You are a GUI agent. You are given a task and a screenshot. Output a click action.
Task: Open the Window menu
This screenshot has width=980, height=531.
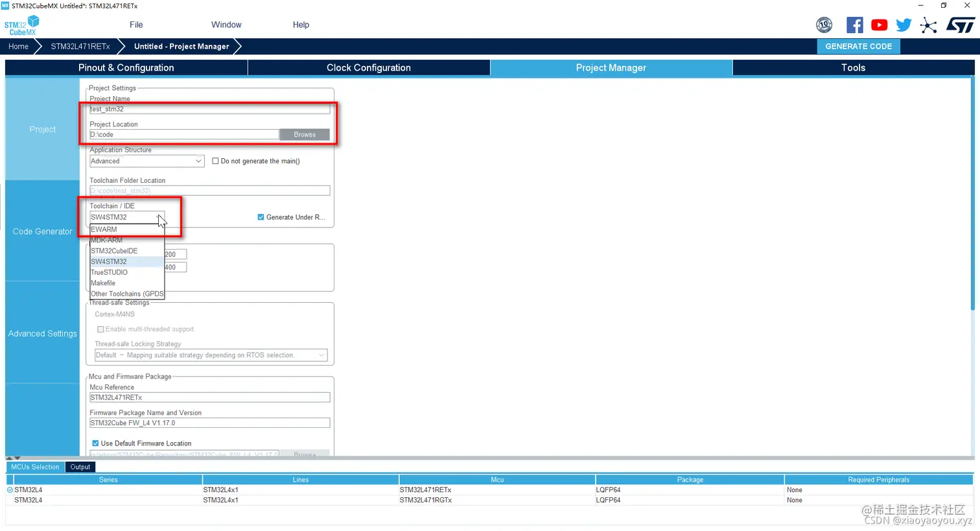pyautogui.click(x=226, y=25)
